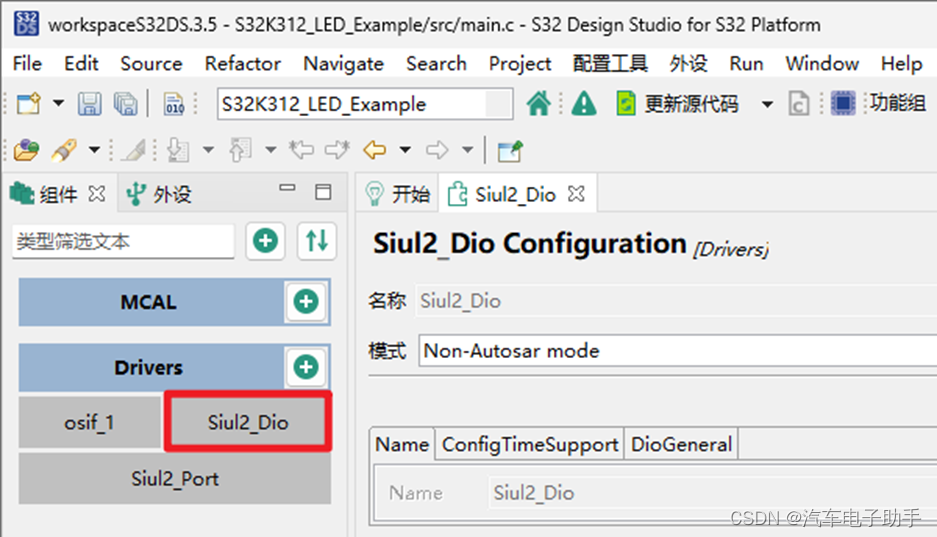The width and height of the screenshot is (937, 537).
Task: Click the binary 010 file icon
Action: tap(174, 104)
